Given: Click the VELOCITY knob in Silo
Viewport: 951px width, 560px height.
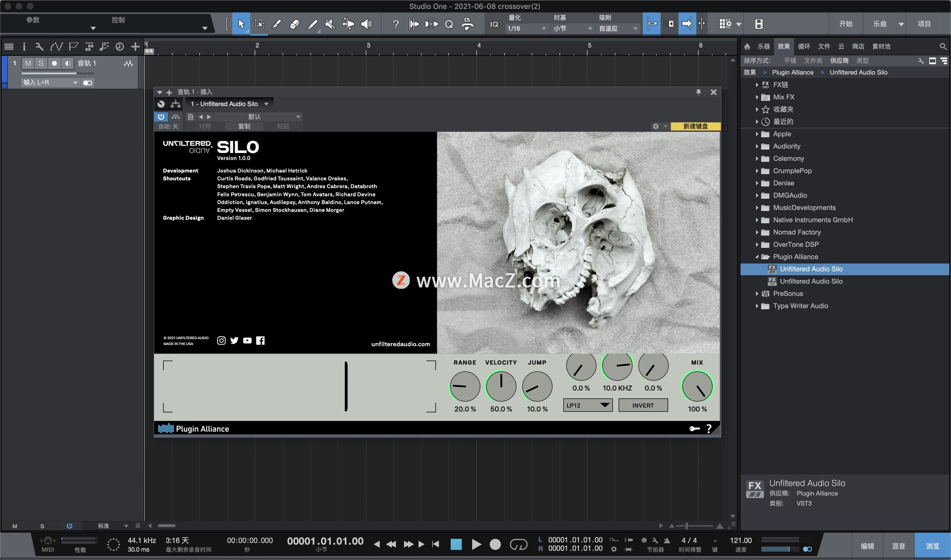Looking at the screenshot, I should [501, 387].
